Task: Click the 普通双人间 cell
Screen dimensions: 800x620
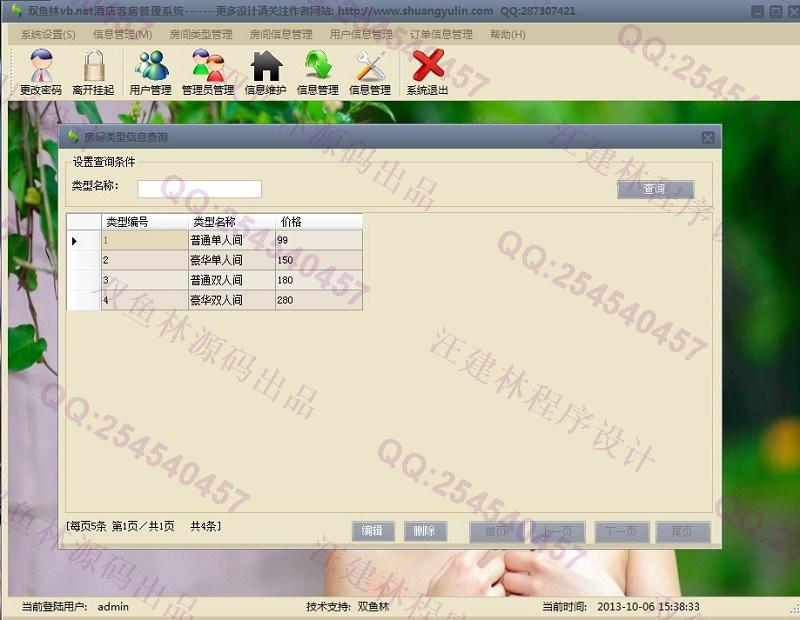Action: (x=232, y=280)
